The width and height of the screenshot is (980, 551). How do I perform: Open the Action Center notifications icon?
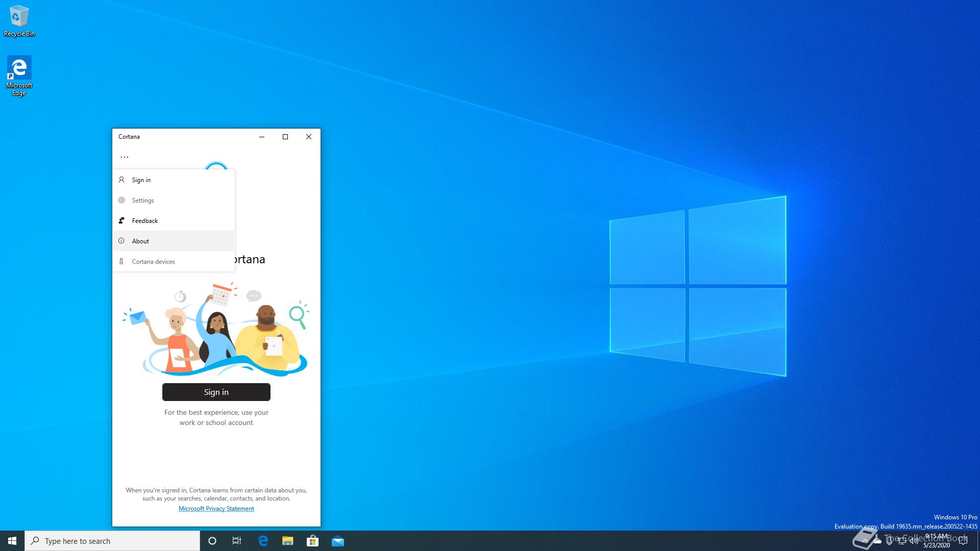[x=963, y=541]
